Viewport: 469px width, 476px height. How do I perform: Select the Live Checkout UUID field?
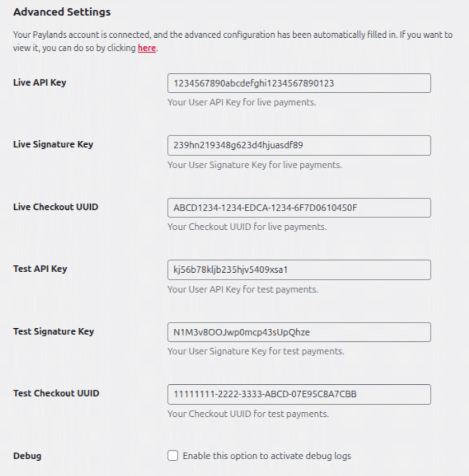click(299, 208)
